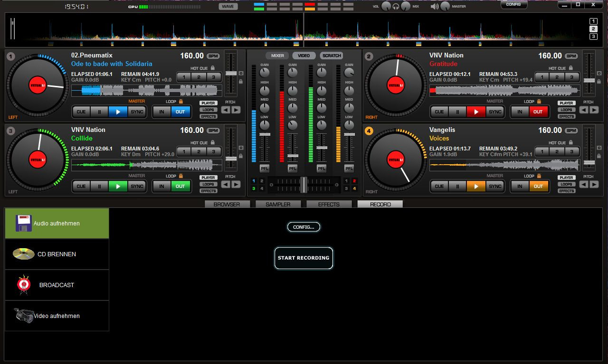Pause playback on deck 1

tap(100, 112)
